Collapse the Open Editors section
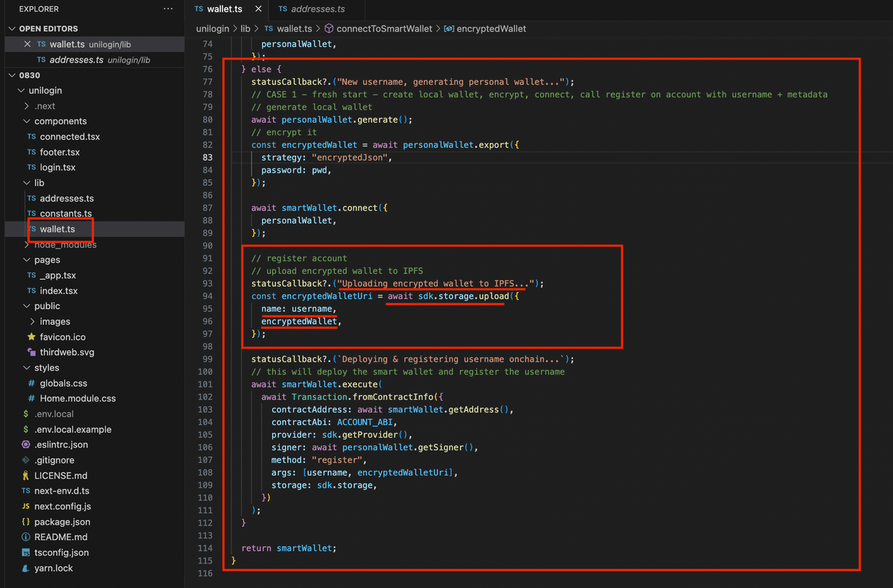893x588 pixels. pos(12,28)
